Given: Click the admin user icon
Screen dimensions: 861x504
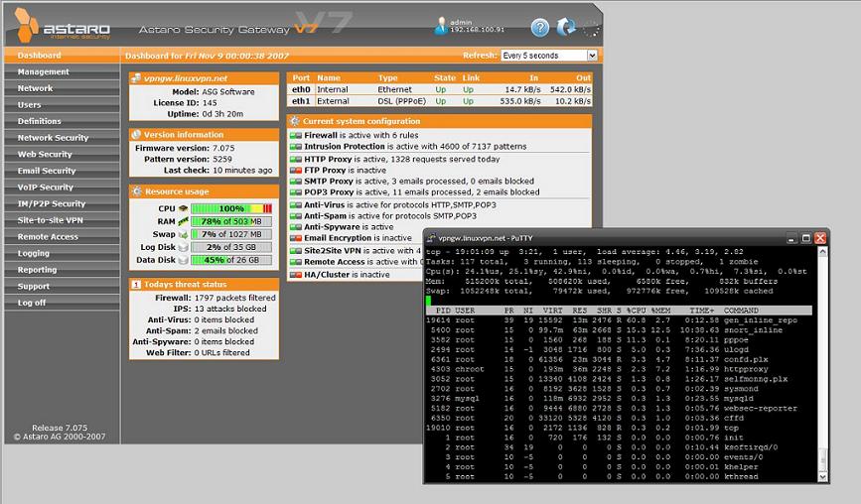Looking at the screenshot, I should coord(440,27).
